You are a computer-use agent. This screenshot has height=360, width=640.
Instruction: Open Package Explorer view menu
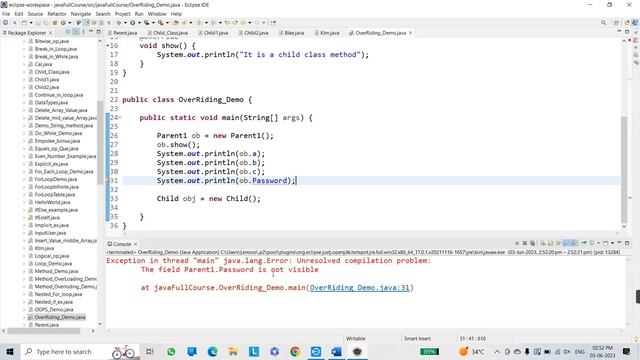click(83, 32)
